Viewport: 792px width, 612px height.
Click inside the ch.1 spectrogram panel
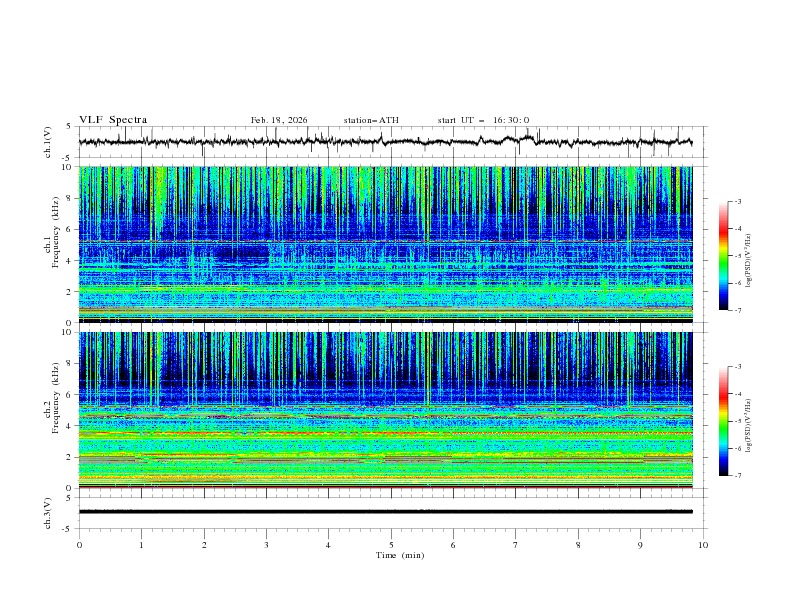(385, 244)
